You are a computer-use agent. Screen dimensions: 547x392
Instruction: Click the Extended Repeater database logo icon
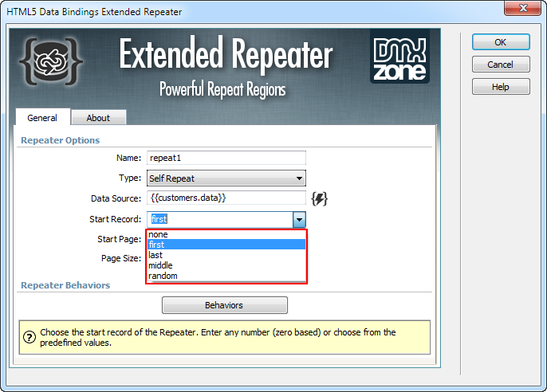[51, 61]
